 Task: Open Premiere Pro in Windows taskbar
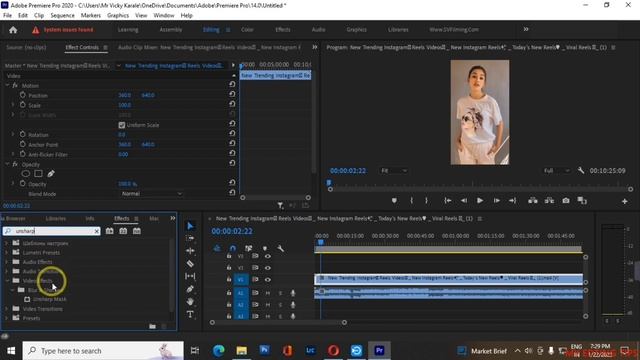pos(379,351)
